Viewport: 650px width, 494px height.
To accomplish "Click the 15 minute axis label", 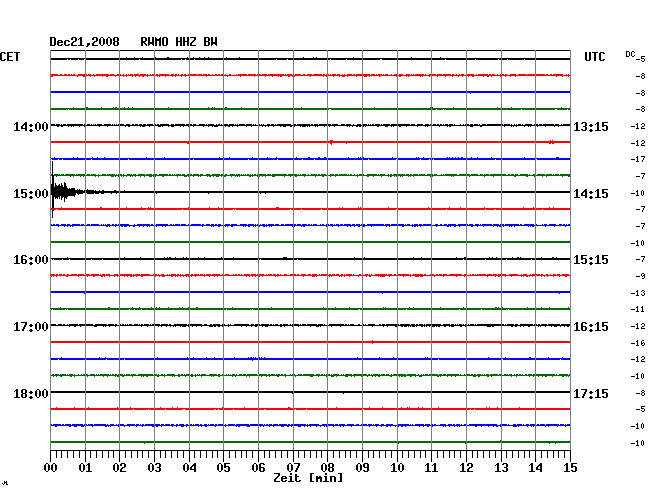I will coord(570,467).
